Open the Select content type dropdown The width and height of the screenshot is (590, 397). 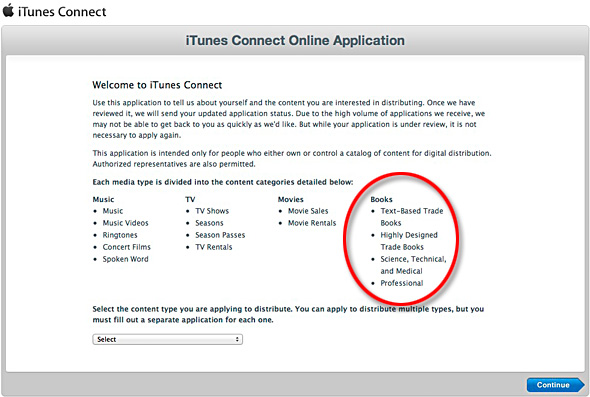pyautogui.click(x=167, y=339)
